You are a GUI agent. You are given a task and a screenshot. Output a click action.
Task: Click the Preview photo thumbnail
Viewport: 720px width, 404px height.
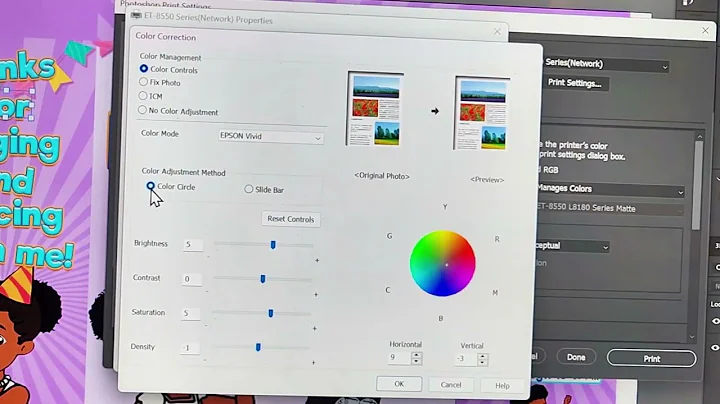coord(483,113)
